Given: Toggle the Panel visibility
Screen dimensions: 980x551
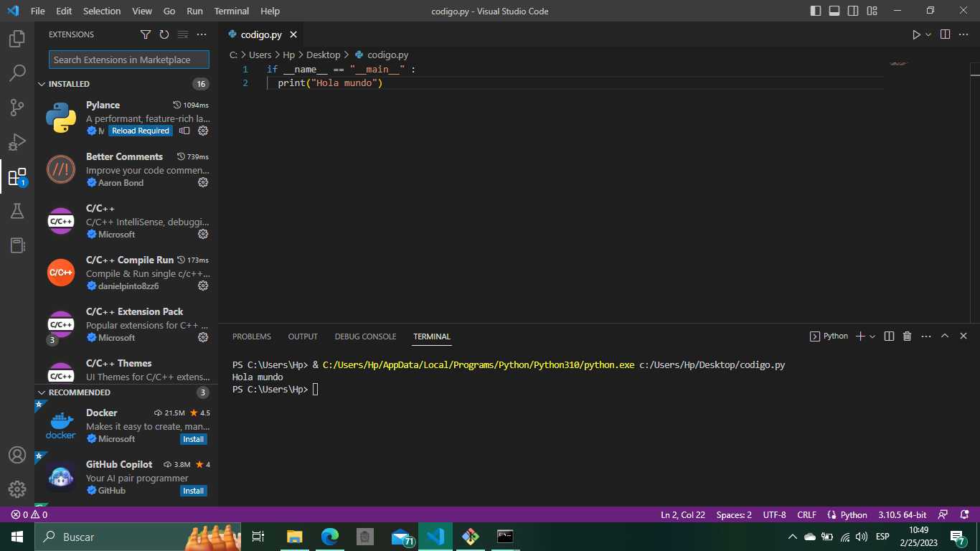Looking at the screenshot, I should click(x=834, y=11).
